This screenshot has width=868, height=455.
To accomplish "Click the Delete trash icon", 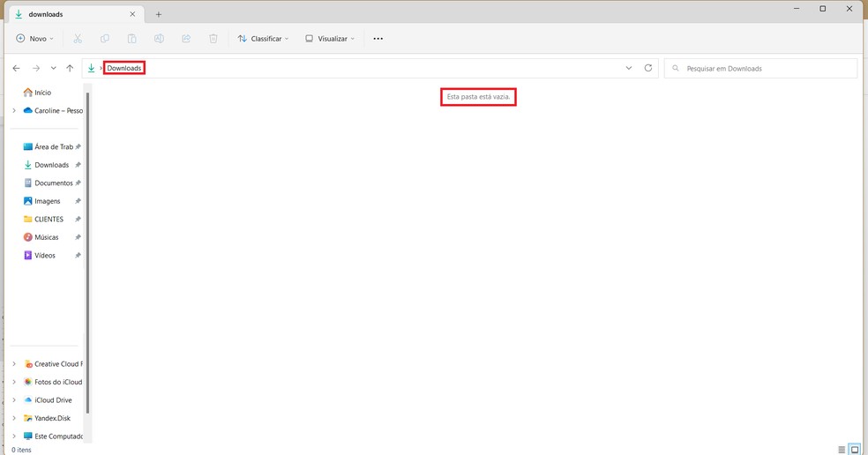I will (213, 39).
